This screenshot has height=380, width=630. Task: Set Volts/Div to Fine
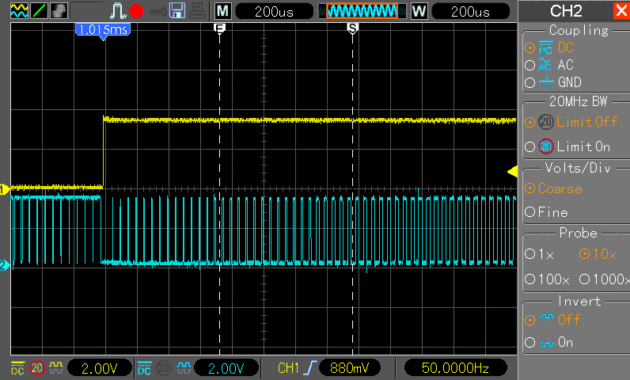(546, 212)
